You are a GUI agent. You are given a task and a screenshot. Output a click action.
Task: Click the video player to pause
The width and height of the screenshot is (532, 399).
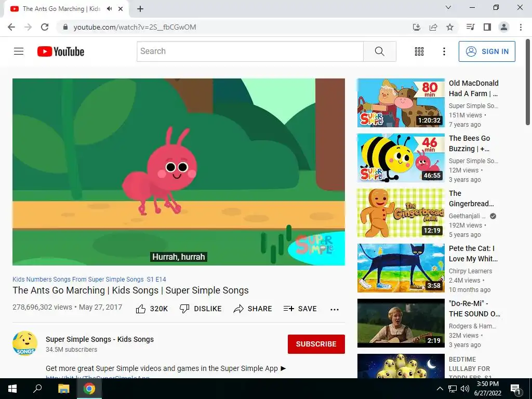pos(179,171)
